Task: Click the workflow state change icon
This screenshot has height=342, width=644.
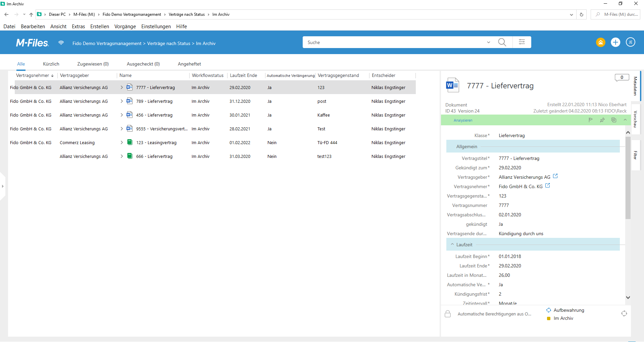Action: click(x=624, y=313)
